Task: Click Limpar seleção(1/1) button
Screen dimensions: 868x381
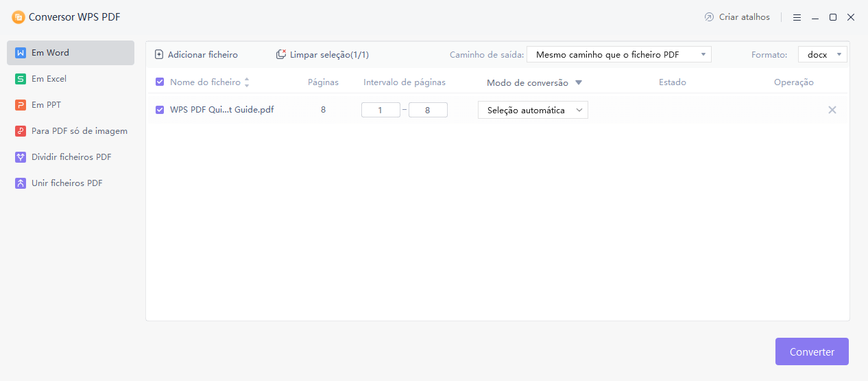Action: tap(322, 54)
